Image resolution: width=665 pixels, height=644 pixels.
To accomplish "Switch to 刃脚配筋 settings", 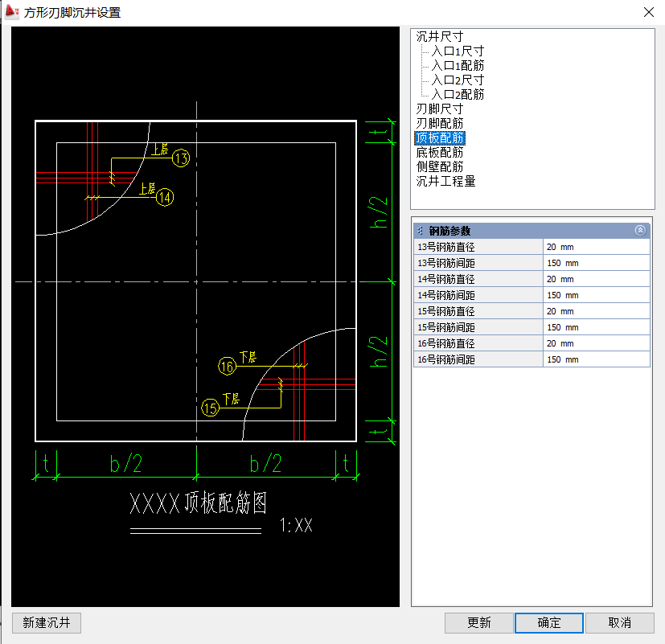I will pyautogui.click(x=439, y=124).
